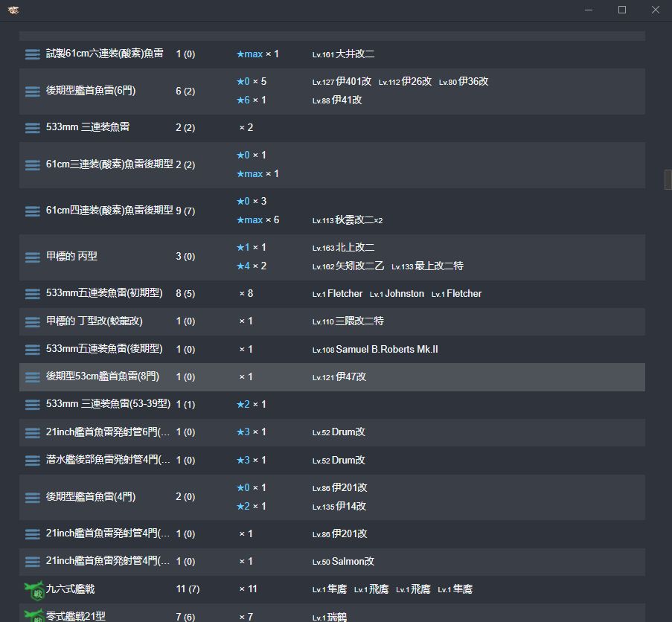The image size is (672, 622).
Task: Select equipment name 九六式艦戦
Action: (70, 589)
